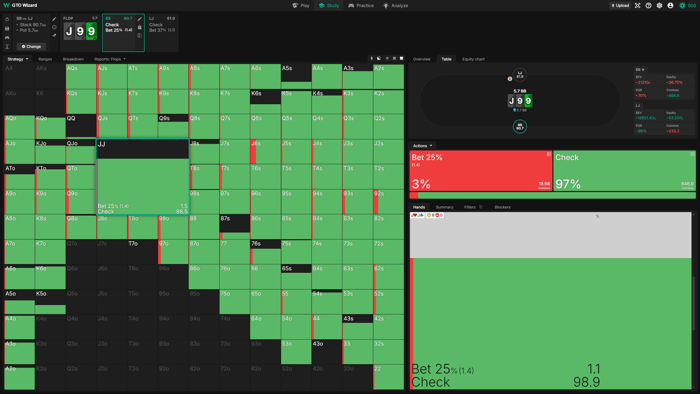This screenshot has height=394, width=700.
Task: Open the help icon in top bar
Action: [648, 5]
